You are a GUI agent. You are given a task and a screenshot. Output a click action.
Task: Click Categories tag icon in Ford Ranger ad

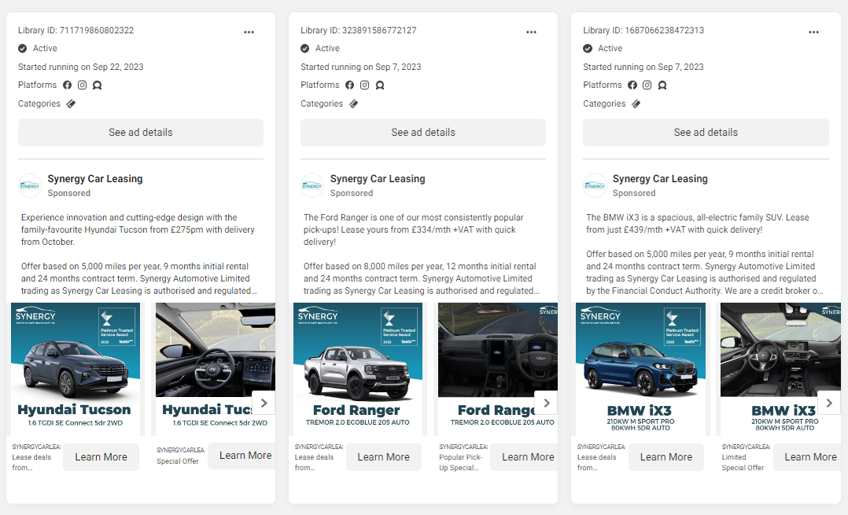(353, 104)
